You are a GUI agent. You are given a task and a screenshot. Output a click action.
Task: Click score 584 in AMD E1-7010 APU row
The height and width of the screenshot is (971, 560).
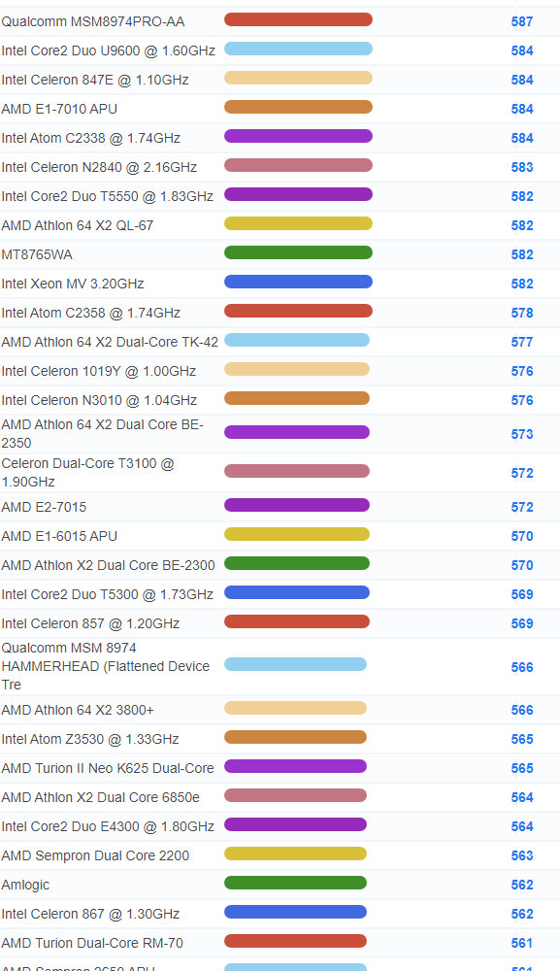(x=522, y=109)
